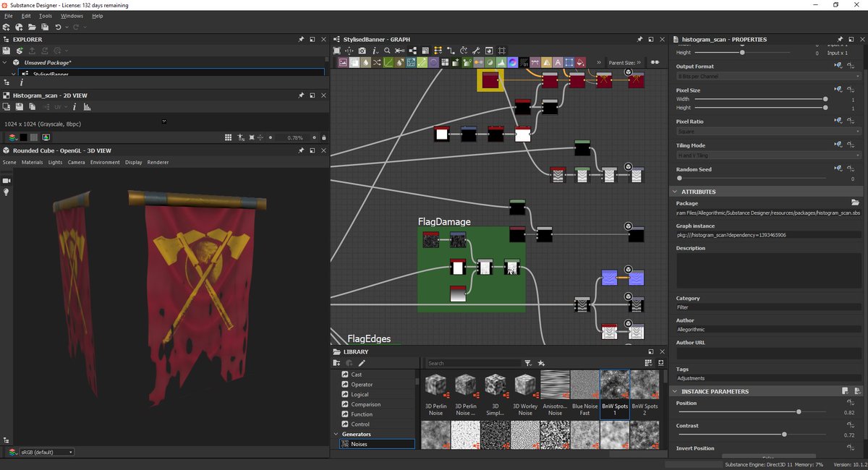Collapse the Instance Parameters section

[676, 391]
